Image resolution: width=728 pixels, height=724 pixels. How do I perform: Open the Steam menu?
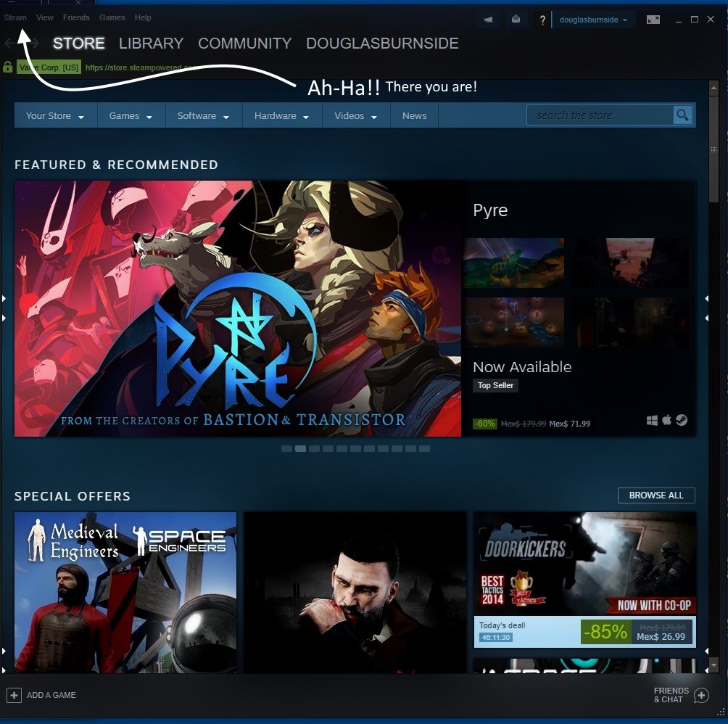pos(15,17)
